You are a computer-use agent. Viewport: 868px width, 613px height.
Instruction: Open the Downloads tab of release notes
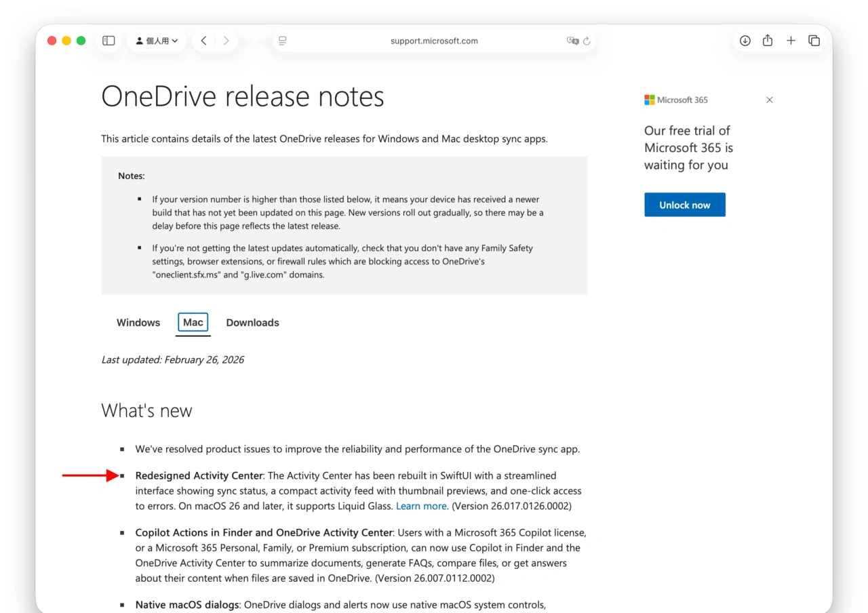tap(252, 322)
